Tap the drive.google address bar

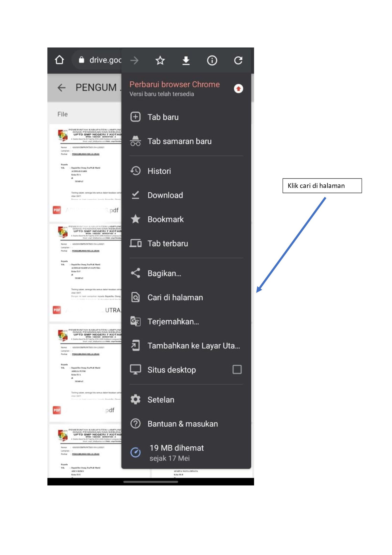pos(97,60)
